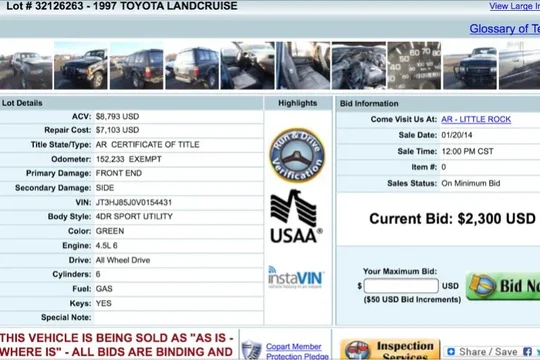Open the instaVIN vehicle history icon

tap(296, 277)
